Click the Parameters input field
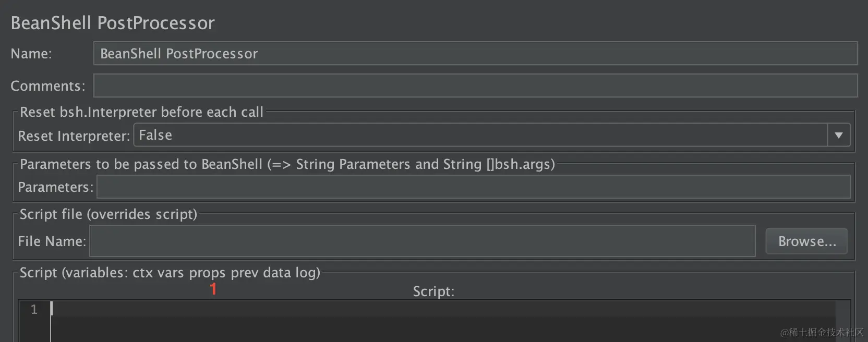The image size is (868, 342). [x=473, y=187]
